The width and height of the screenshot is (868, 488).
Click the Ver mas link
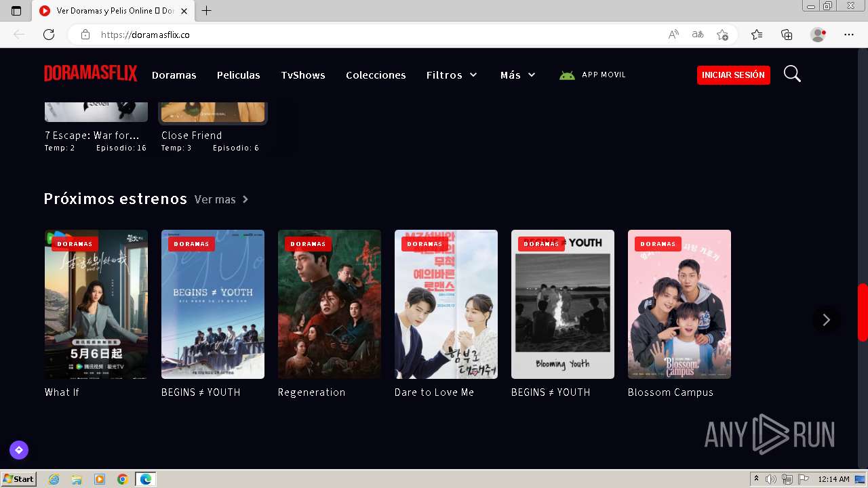222,199
